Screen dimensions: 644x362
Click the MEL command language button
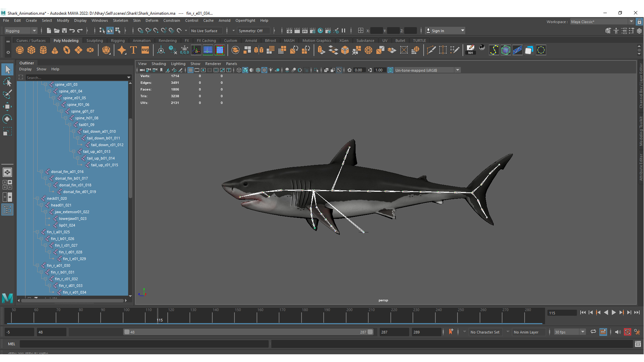11,344
